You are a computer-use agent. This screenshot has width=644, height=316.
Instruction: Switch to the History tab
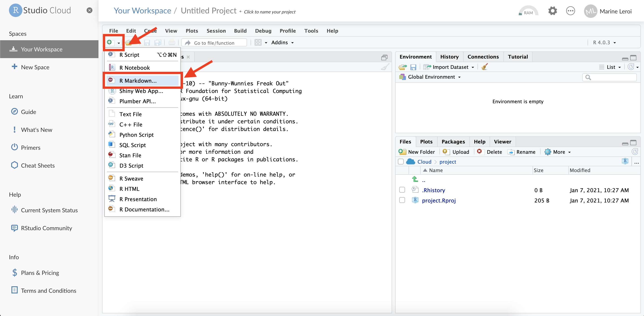pyautogui.click(x=449, y=57)
